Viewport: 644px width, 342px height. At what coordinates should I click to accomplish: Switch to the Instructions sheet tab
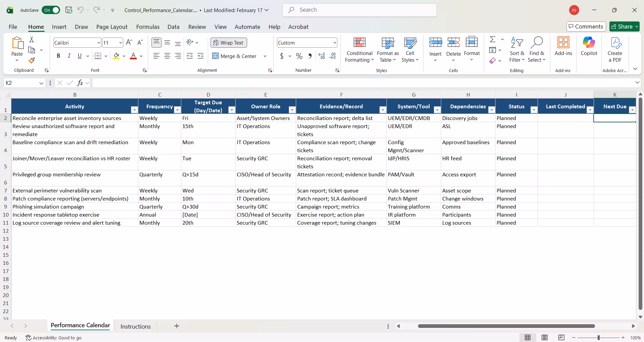135,326
